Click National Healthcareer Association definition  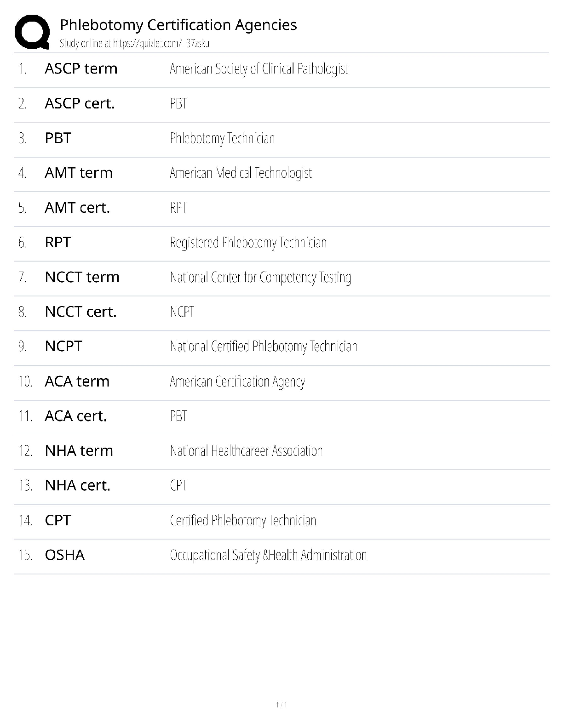click(x=246, y=451)
